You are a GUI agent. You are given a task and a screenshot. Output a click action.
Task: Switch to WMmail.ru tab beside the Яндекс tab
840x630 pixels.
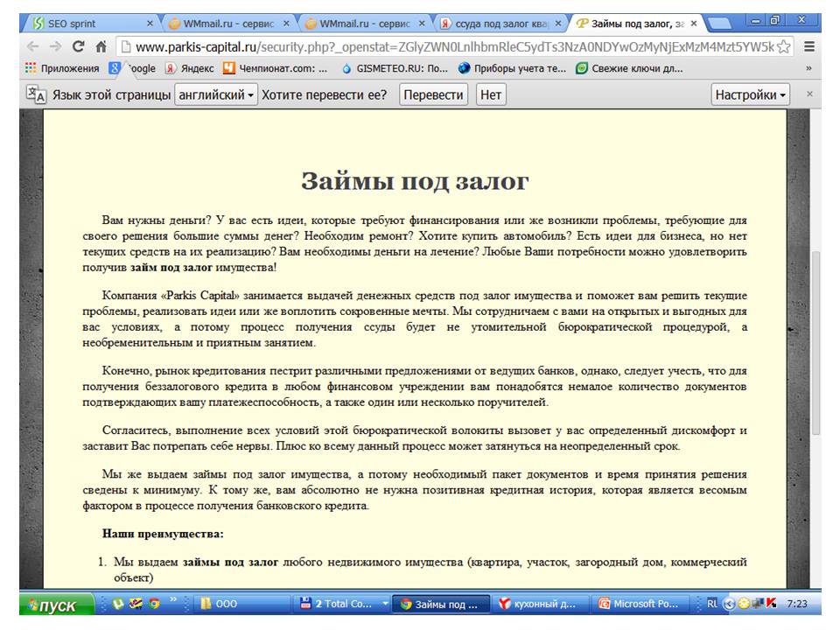(364, 24)
